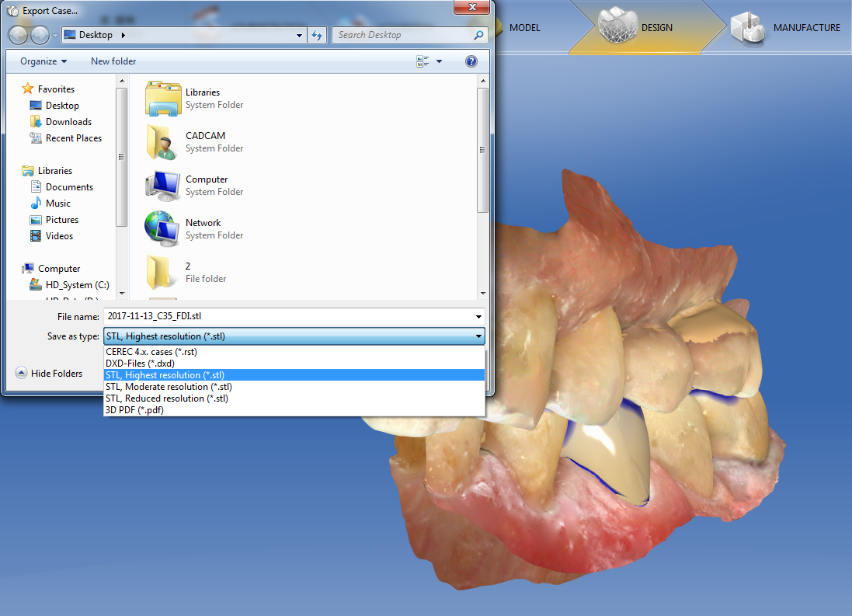Click the Change your view icon
This screenshot has width=852, height=616.
423,61
